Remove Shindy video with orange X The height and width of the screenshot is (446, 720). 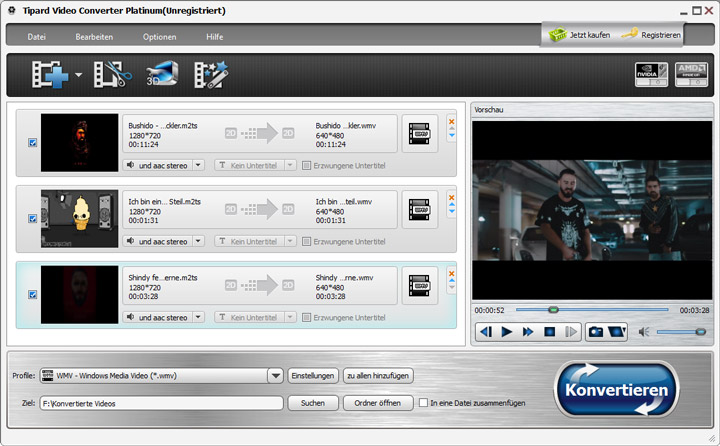[x=451, y=274]
